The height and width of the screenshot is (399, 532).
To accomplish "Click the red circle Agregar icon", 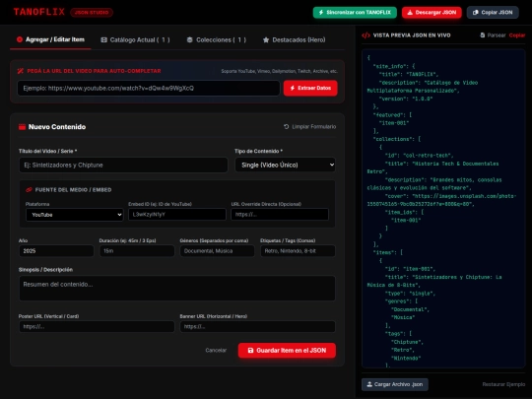I will click(20, 39).
